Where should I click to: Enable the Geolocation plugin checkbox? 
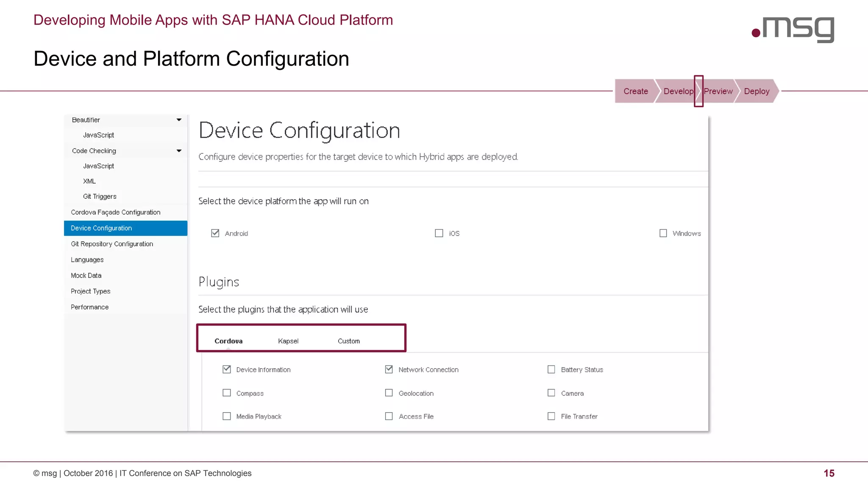389,393
